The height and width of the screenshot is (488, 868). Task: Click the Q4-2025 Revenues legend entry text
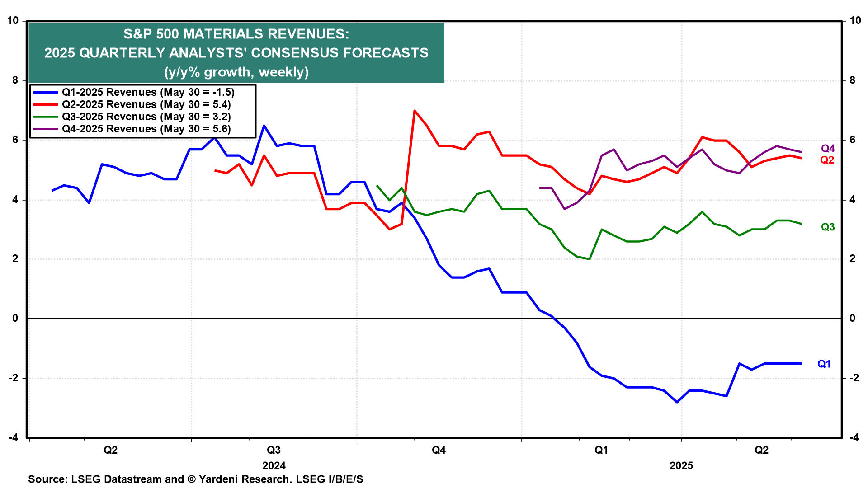pos(146,129)
